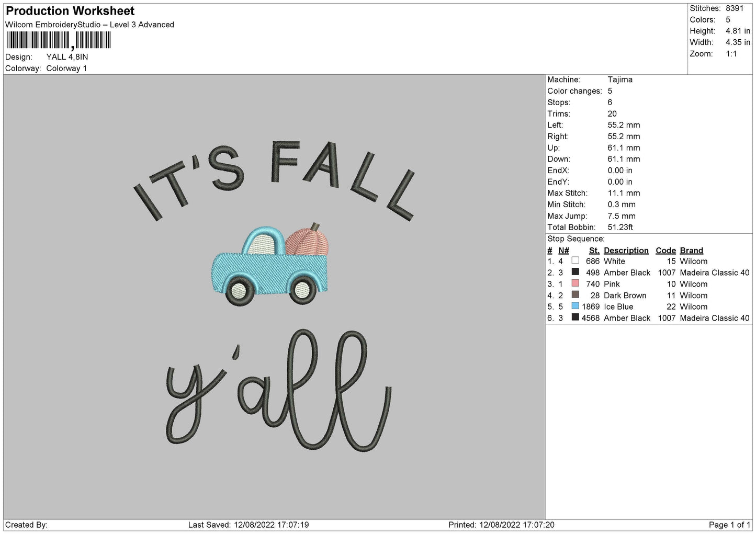Click the Zoom value "1:1"

coord(731,54)
